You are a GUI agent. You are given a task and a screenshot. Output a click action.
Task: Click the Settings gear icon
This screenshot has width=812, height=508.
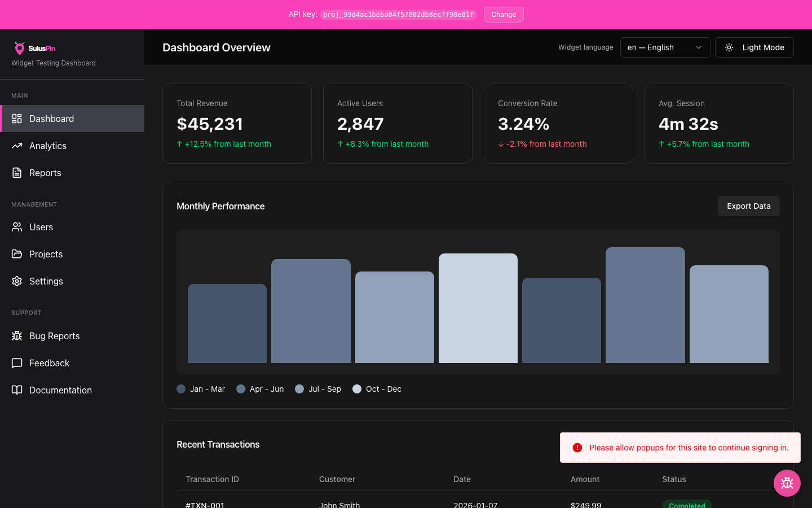click(17, 281)
